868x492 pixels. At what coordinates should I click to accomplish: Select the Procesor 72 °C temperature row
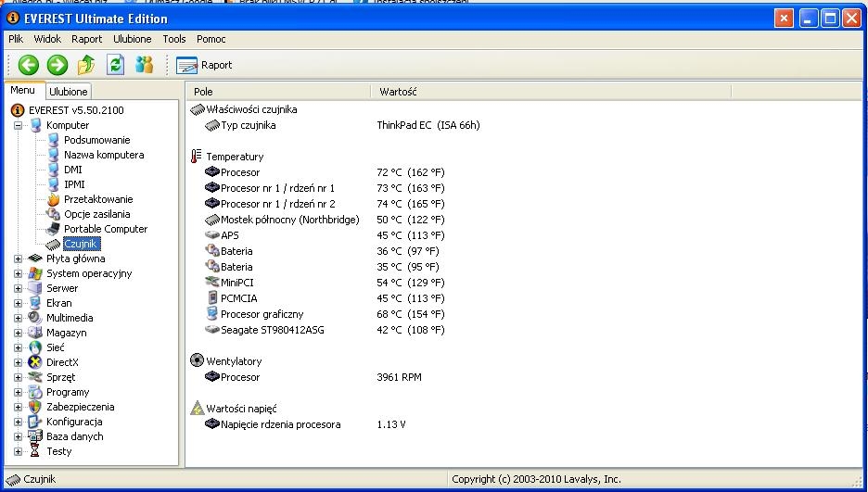tap(325, 172)
